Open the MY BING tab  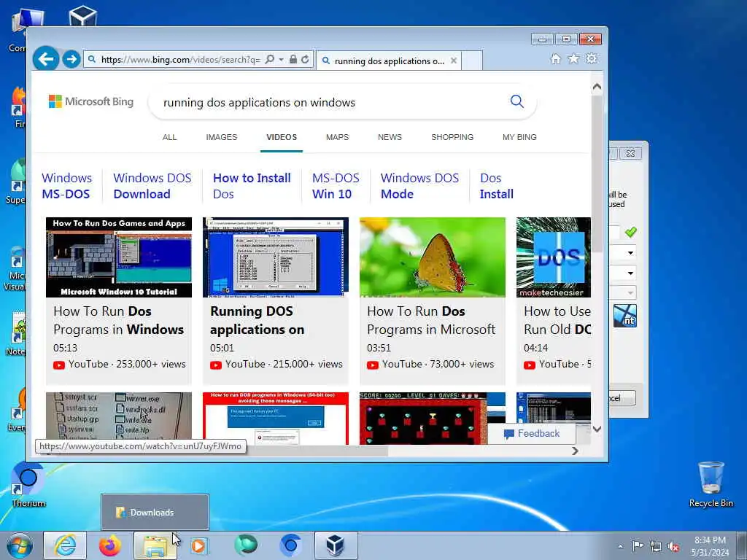pos(519,137)
